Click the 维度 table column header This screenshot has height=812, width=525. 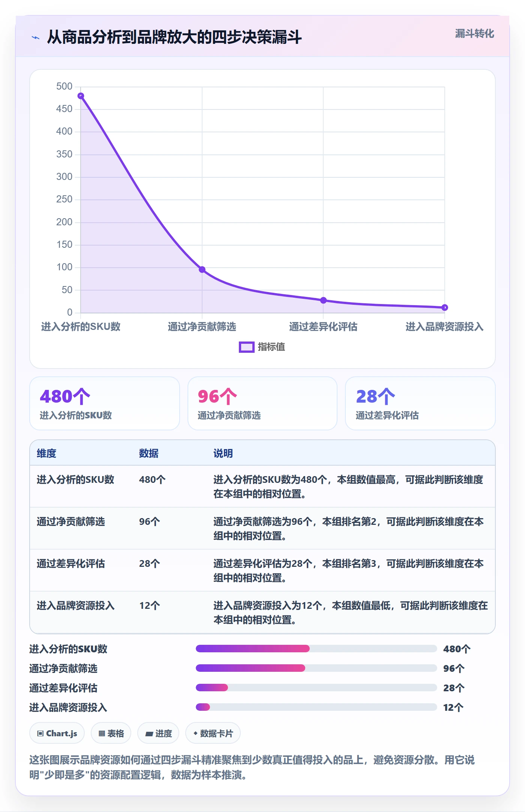click(x=46, y=453)
